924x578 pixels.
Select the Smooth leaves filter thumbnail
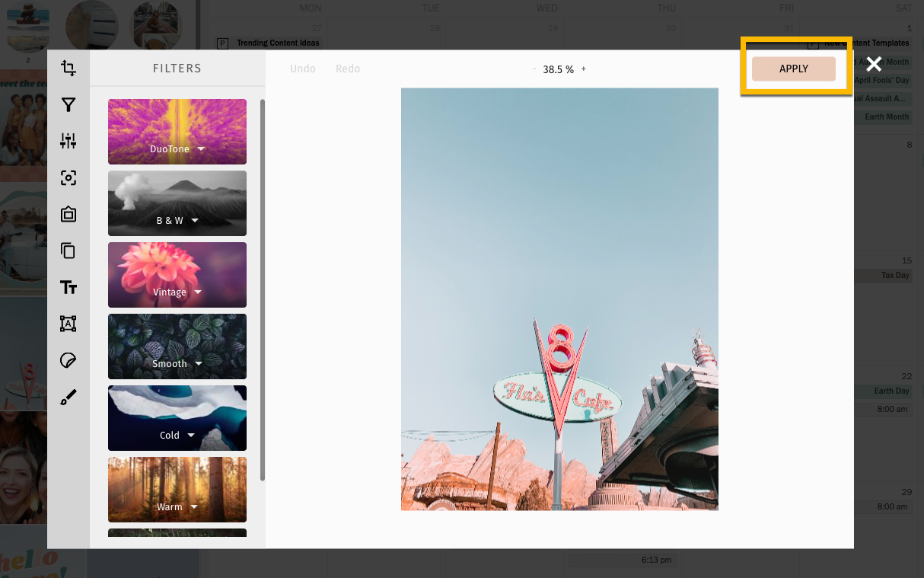point(177,346)
